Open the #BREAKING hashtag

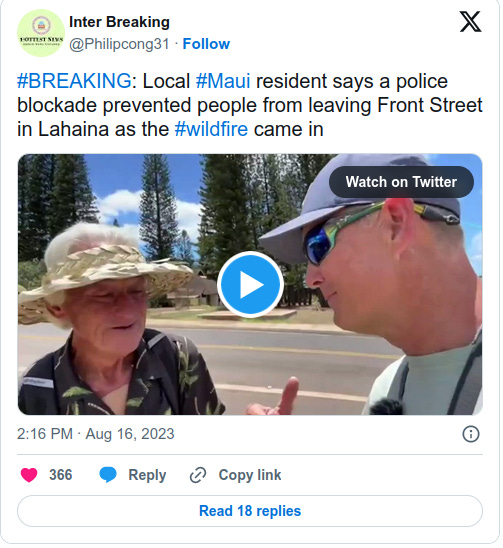coord(74,81)
